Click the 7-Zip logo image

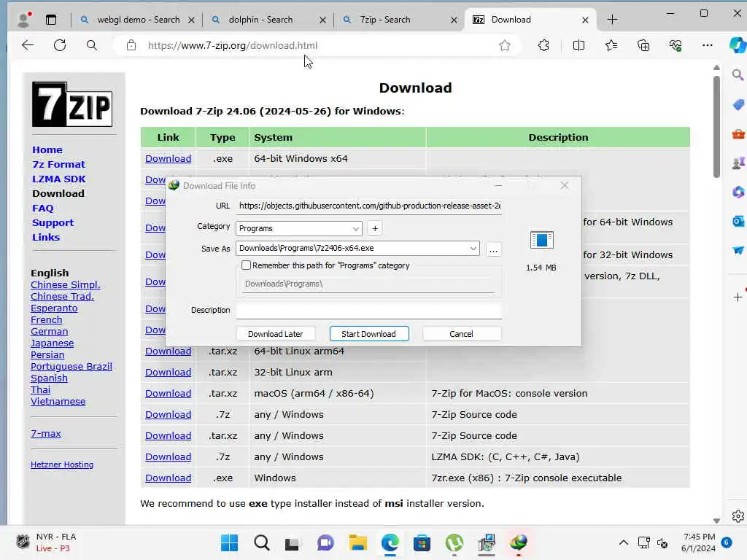tap(72, 104)
